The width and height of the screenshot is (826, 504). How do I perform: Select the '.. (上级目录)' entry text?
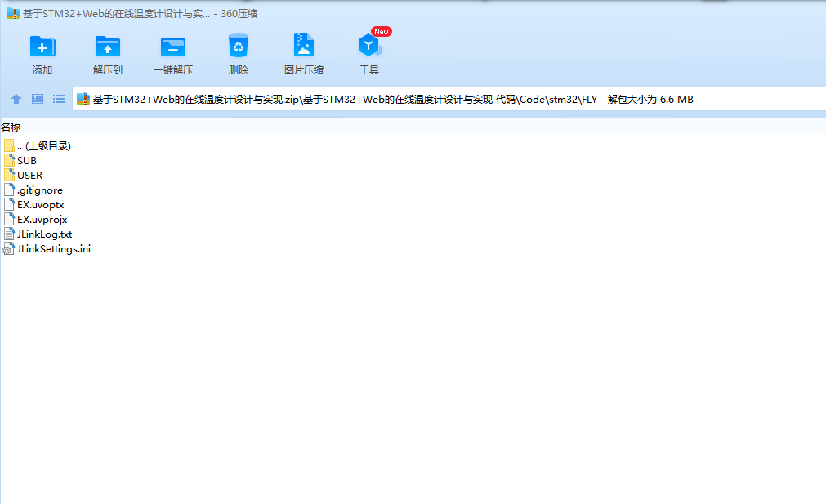tap(44, 146)
